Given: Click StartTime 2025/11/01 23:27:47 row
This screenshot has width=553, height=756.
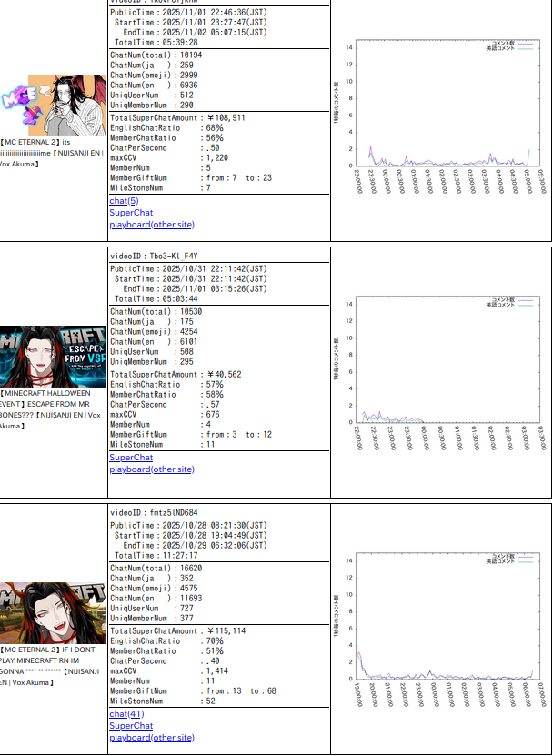Looking at the screenshot, I should pyautogui.click(x=190, y=22).
